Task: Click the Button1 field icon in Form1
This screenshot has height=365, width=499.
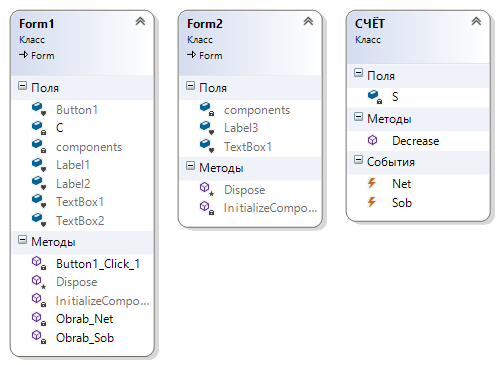Action: click(39, 109)
